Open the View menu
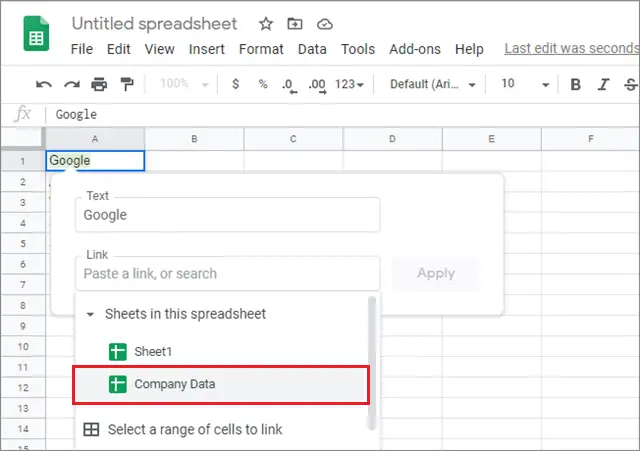 (160, 49)
